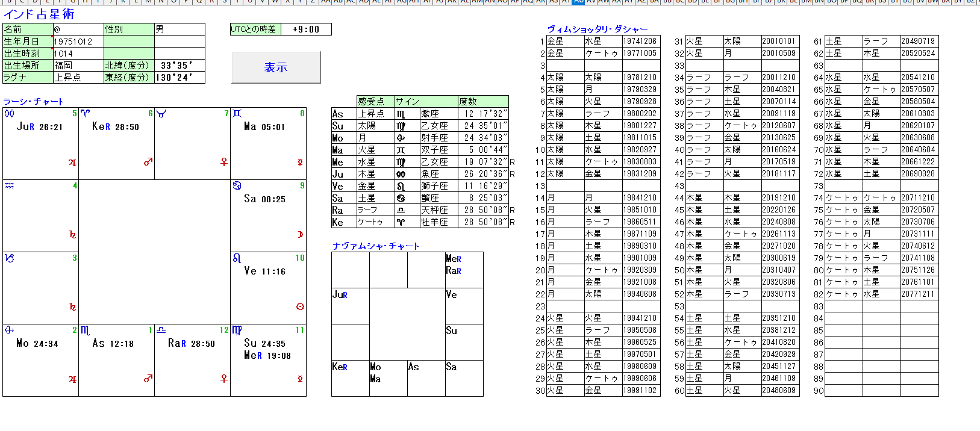Select the UTC offset cell +9:00
Viewport: 980px width, 431px height.
click(x=306, y=29)
